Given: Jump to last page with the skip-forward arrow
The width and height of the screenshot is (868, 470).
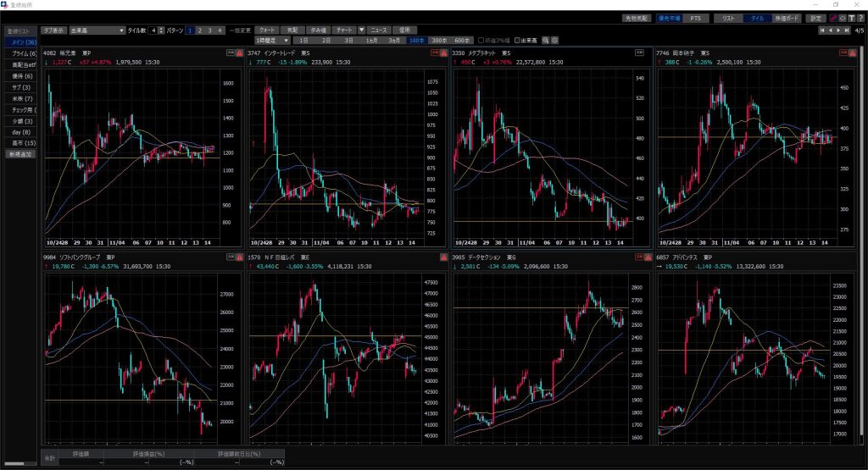Looking at the screenshot, I should click(x=847, y=30).
